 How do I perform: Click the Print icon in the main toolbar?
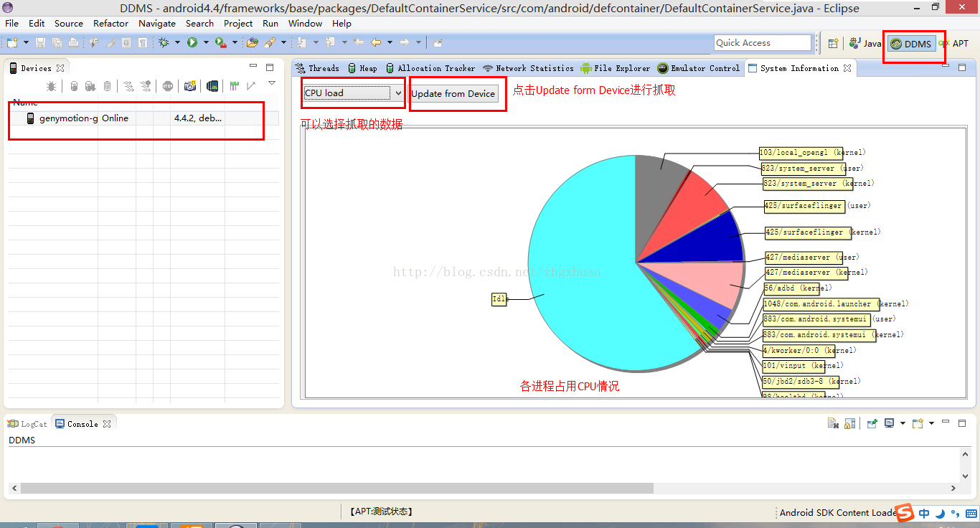coord(73,42)
